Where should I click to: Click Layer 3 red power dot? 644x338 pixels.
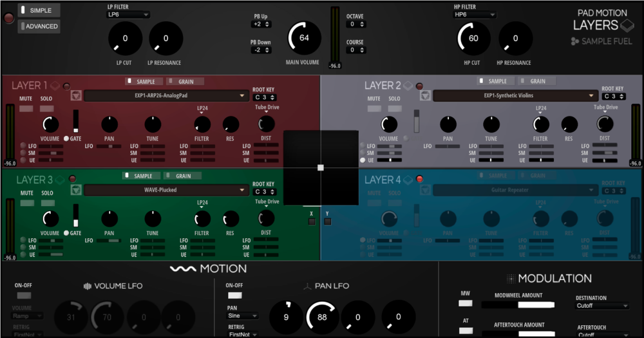tap(72, 178)
